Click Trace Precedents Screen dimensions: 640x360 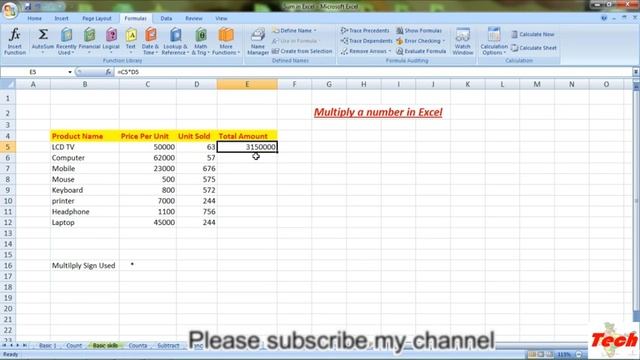pyautogui.click(x=365, y=31)
